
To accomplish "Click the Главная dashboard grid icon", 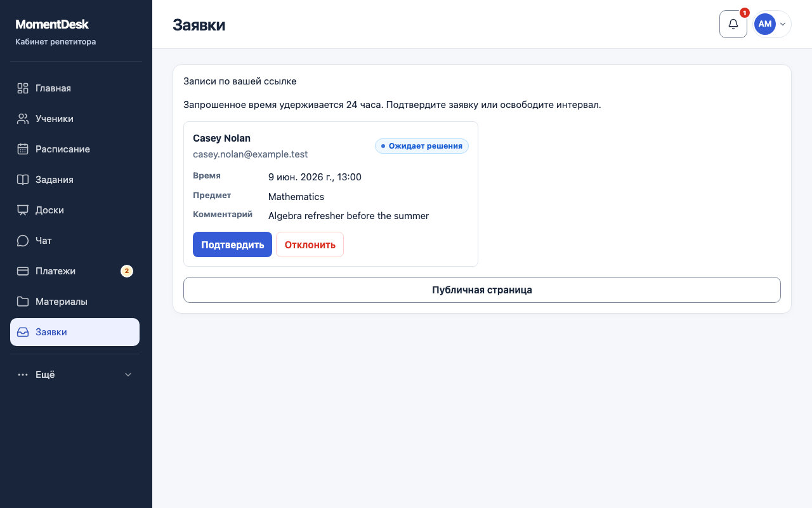I will (23, 88).
